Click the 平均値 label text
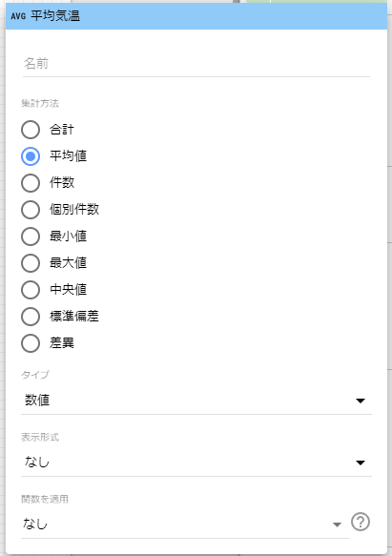 click(68, 156)
